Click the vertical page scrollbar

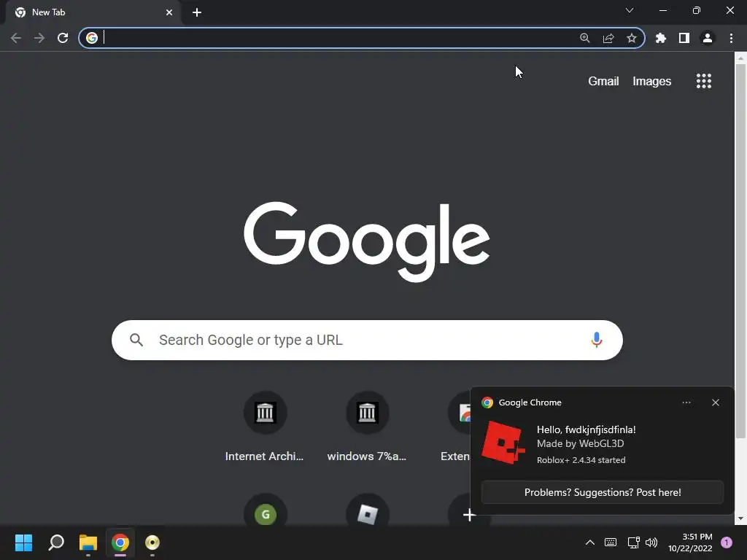[x=740, y=250]
